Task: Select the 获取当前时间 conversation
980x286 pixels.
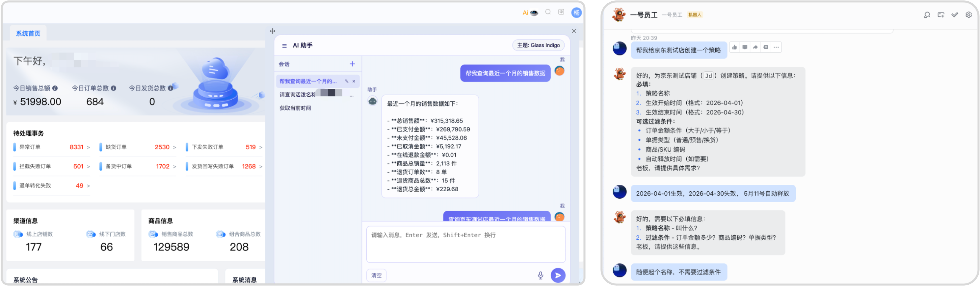Action: click(x=295, y=108)
